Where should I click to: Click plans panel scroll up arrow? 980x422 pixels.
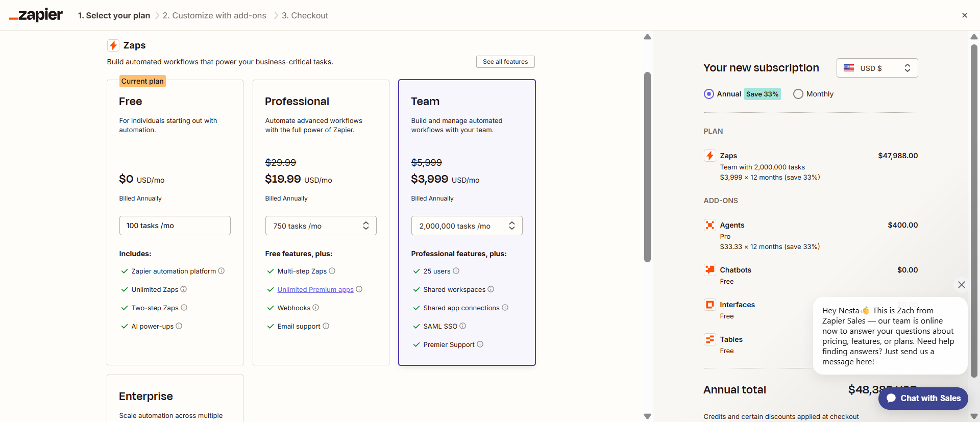[x=647, y=37]
